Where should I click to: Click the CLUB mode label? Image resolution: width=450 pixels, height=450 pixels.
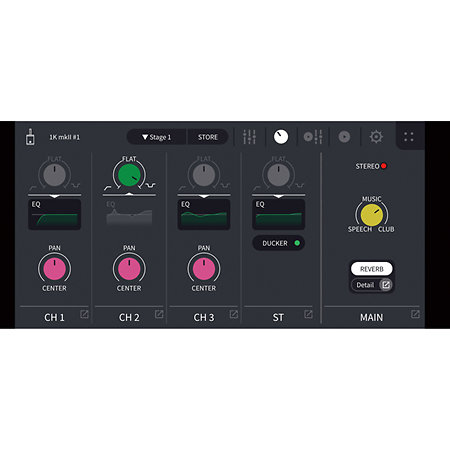click(x=386, y=229)
